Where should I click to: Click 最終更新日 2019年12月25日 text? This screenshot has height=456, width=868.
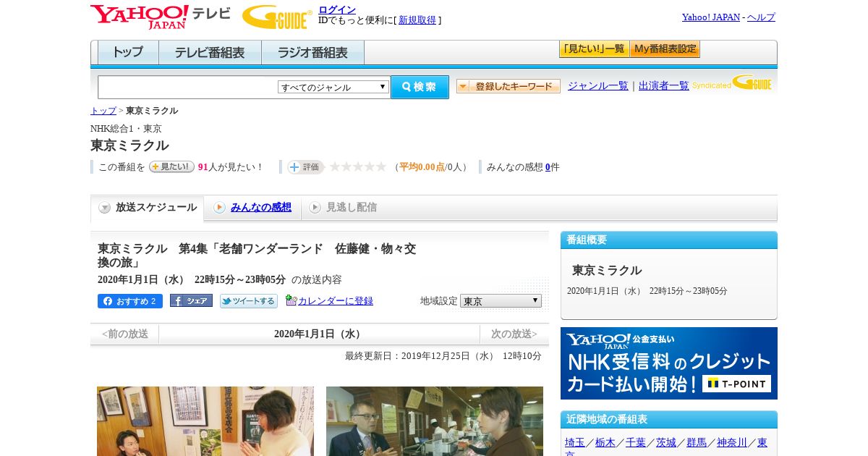click(x=443, y=356)
